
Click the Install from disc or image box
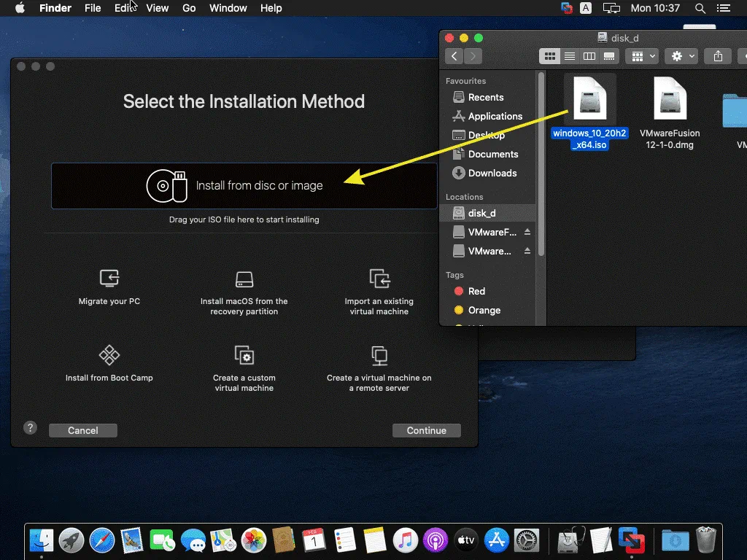pos(244,186)
